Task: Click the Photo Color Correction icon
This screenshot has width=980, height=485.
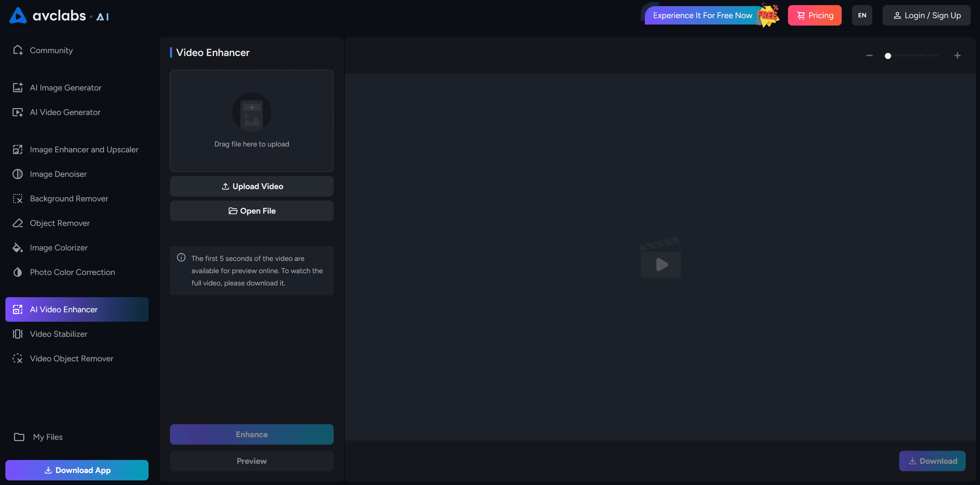Action: [x=18, y=272]
